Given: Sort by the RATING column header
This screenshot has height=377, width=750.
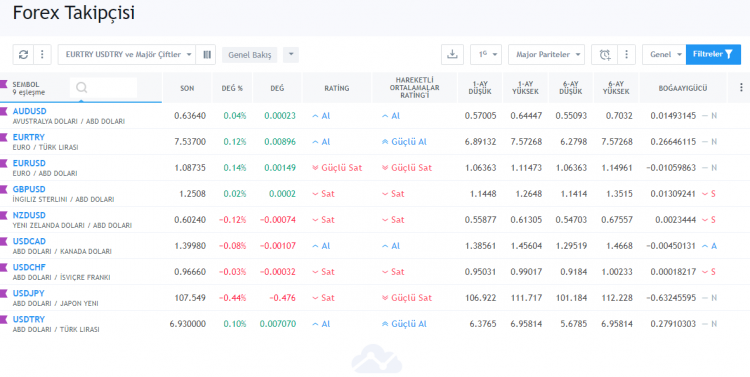Looking at the screenshot, I should 337,88.
